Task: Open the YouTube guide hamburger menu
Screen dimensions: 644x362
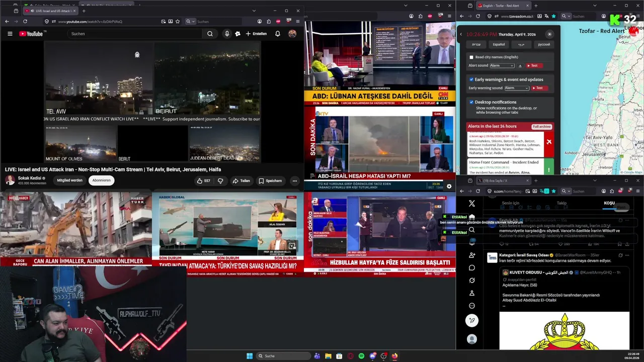Action: (10, 34)
